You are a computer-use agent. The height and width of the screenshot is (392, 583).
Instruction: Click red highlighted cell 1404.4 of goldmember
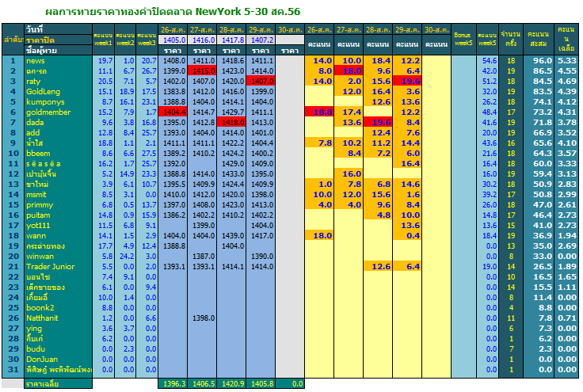[173, 112]
